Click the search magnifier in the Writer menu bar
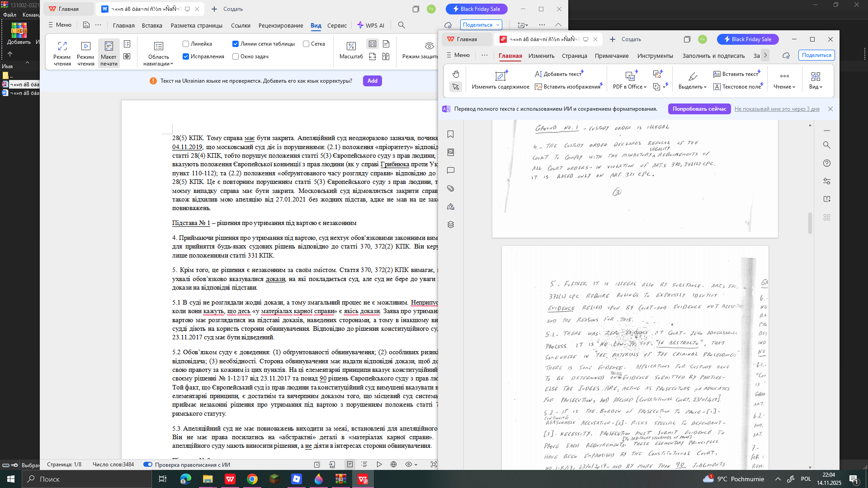Viewport: 868px width, 488px height. (401, 25)
